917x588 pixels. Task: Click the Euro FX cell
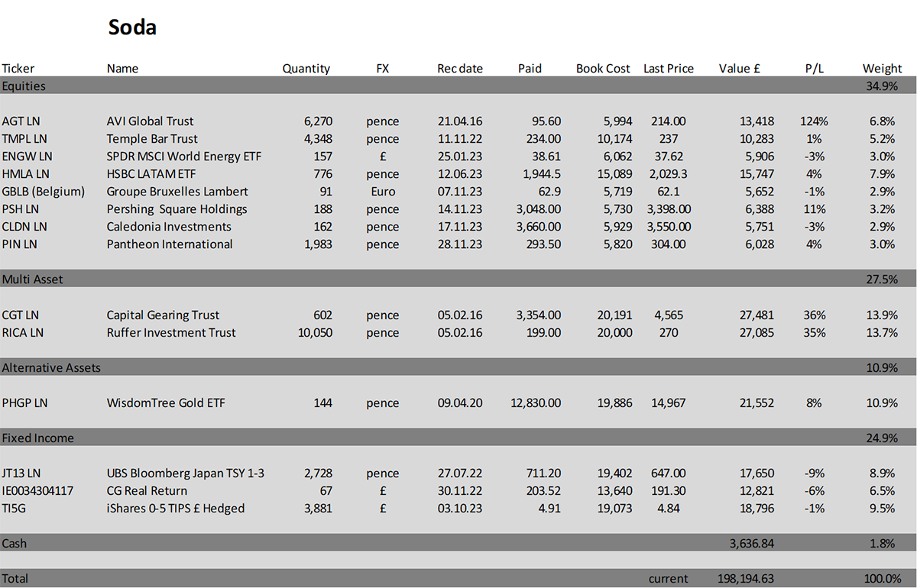coord(382,191)
